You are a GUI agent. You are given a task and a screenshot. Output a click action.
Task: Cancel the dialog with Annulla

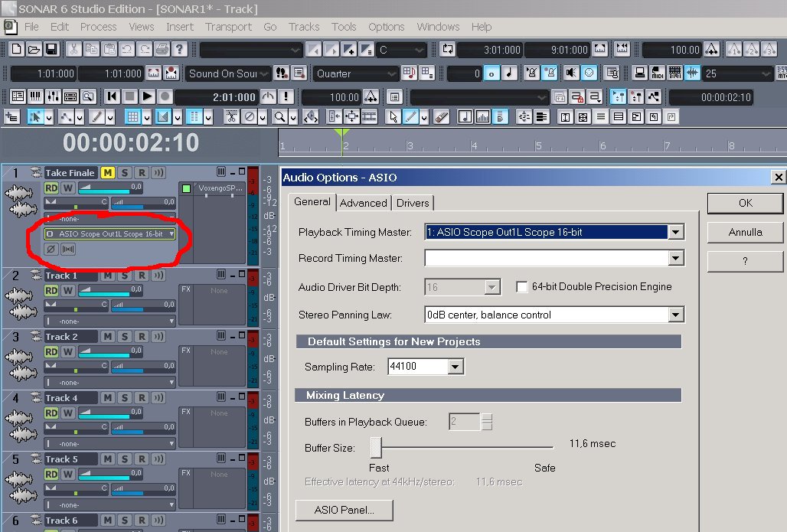pyautogui.click(x=746, y=232)
